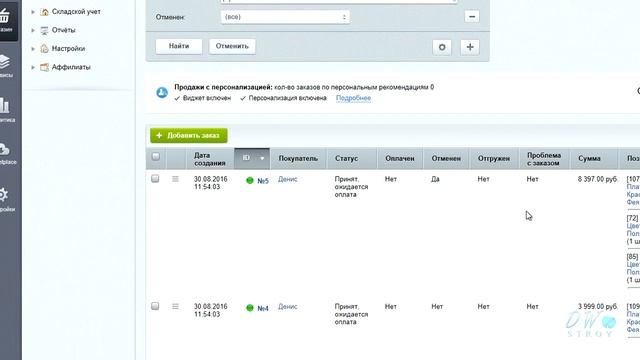Open Аффилиаты menu item
The height and width of the screenshot is (360, 640).
[71, 67]
